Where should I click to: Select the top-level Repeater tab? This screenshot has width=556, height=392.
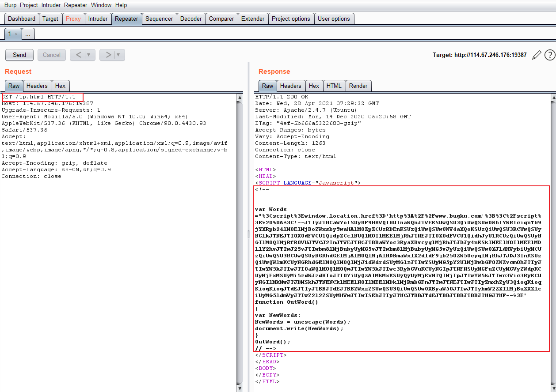point(126,19)
